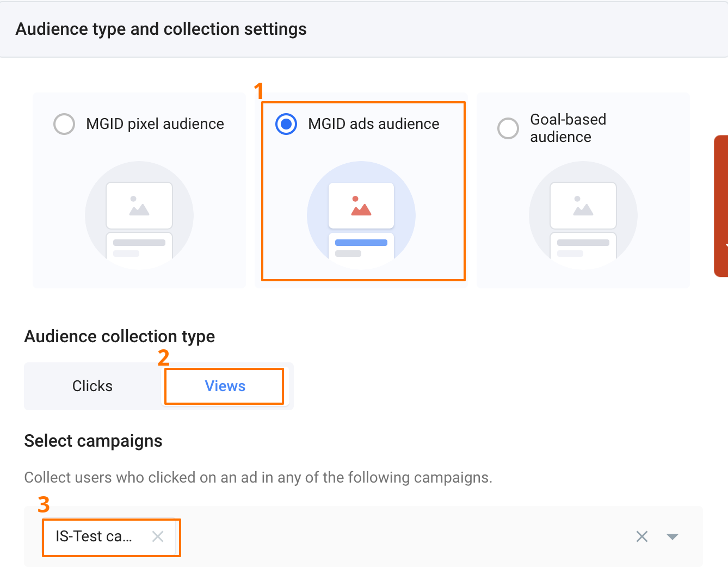Viewport: 728px width, 568px height.
Task: Select the MGID pixel audience radio button
Action: (64, 124)
